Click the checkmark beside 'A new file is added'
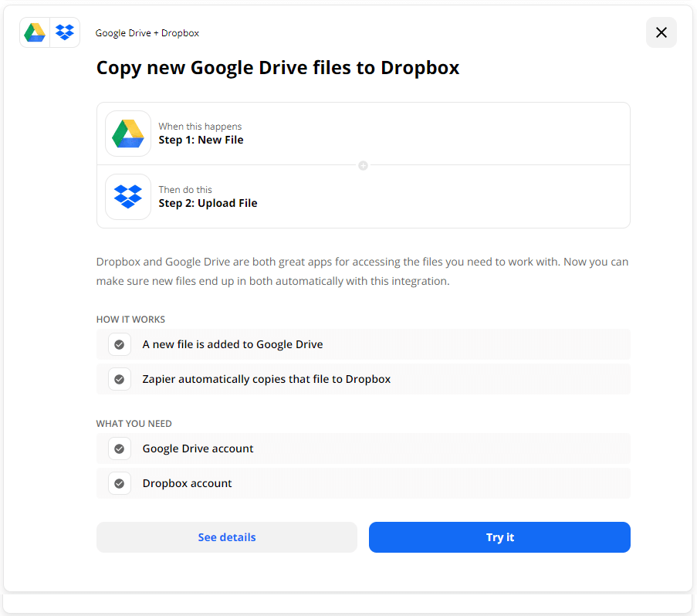 point(119,344)
